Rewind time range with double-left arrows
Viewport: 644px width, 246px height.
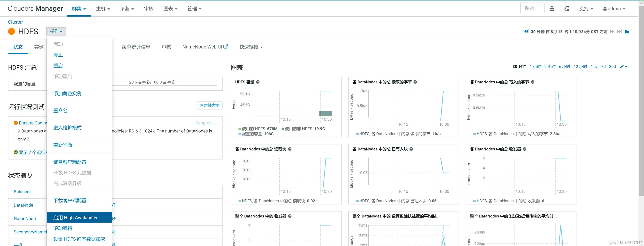point(526,31)
